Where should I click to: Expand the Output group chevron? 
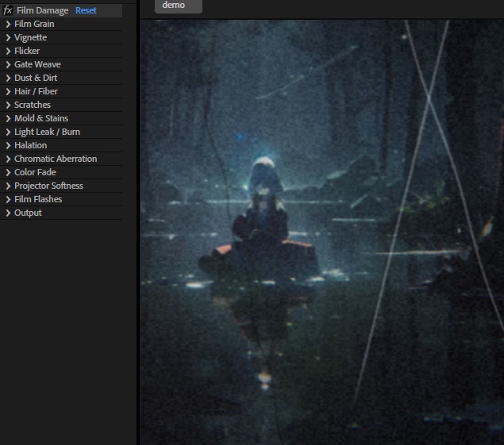9,213
